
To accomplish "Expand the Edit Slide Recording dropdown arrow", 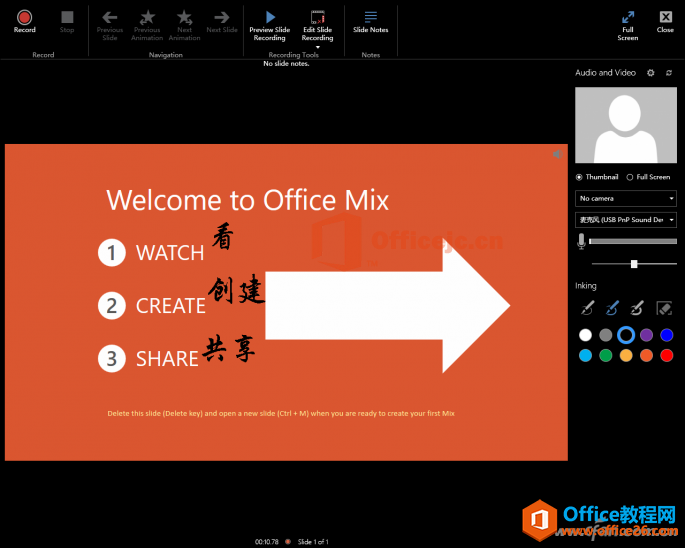I will point(318,47).
